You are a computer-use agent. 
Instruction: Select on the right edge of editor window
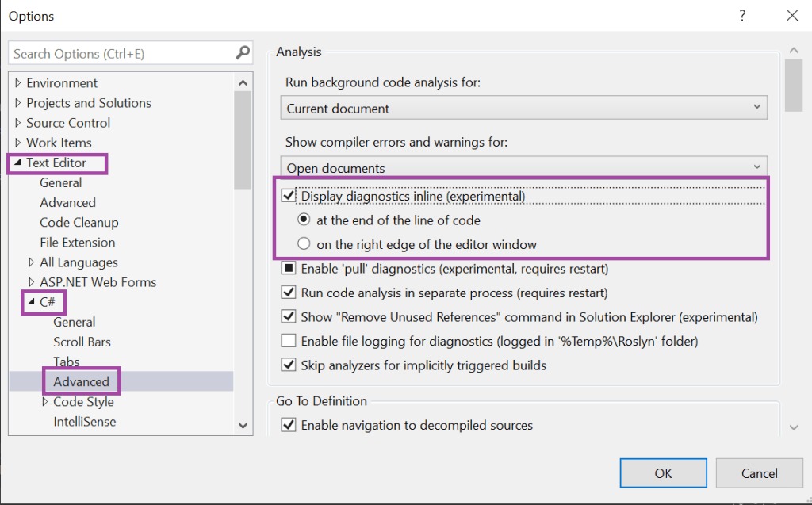click(304, 243)
